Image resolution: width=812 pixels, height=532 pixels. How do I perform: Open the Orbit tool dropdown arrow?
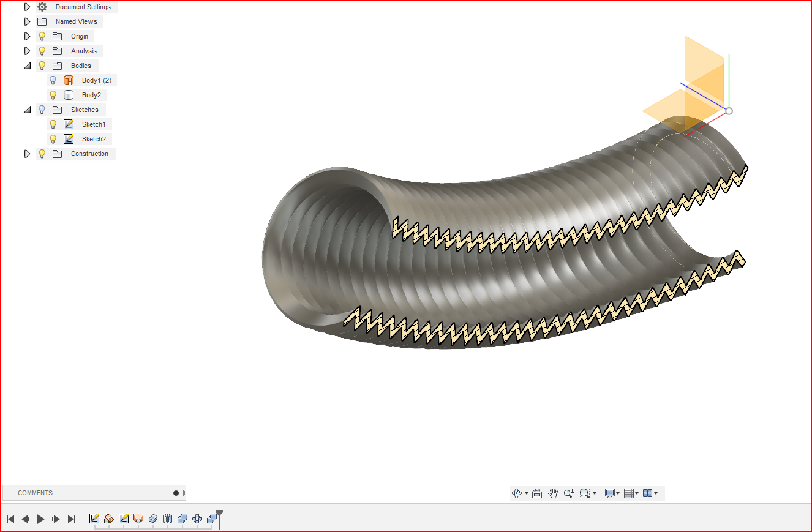click(527, 494)
